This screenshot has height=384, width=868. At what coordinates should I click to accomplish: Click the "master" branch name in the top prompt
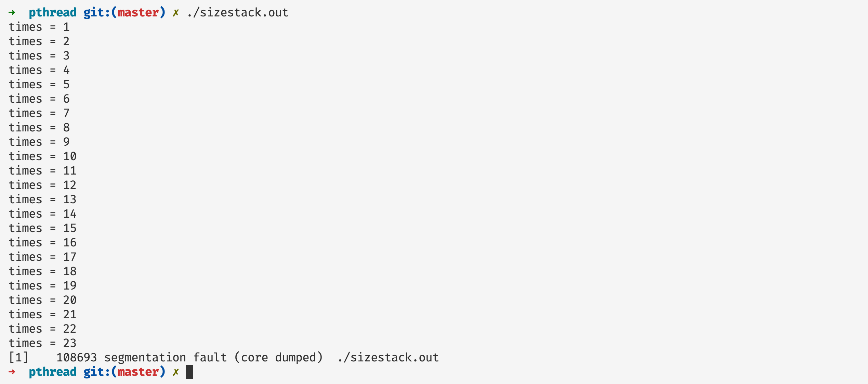click(x=138, y=13)
